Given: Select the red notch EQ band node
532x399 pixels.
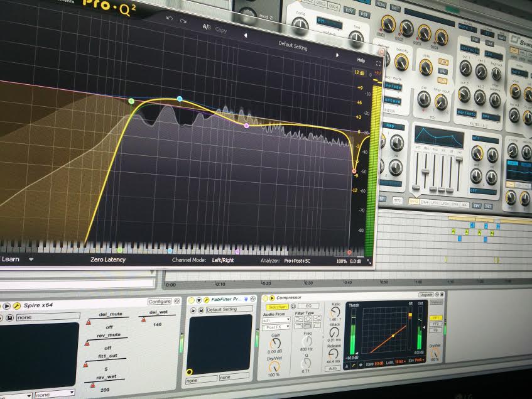Looking at the screenshot, I should (x=354, y=172).
